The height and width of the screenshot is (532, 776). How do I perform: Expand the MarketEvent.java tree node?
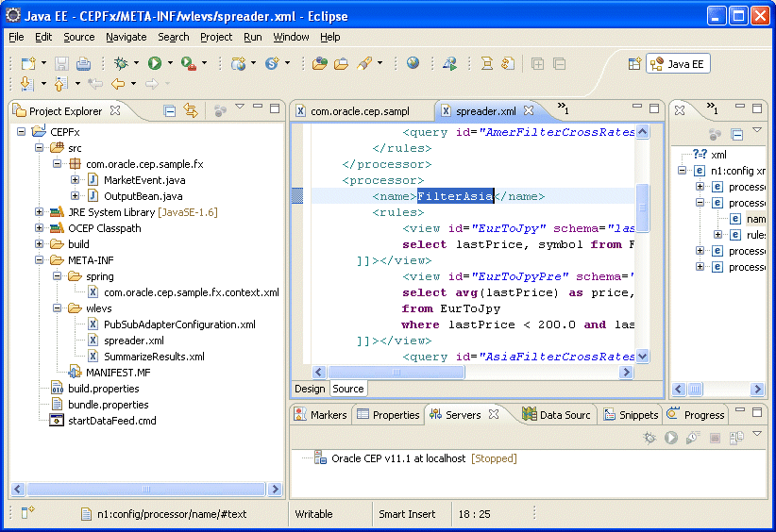76,180
